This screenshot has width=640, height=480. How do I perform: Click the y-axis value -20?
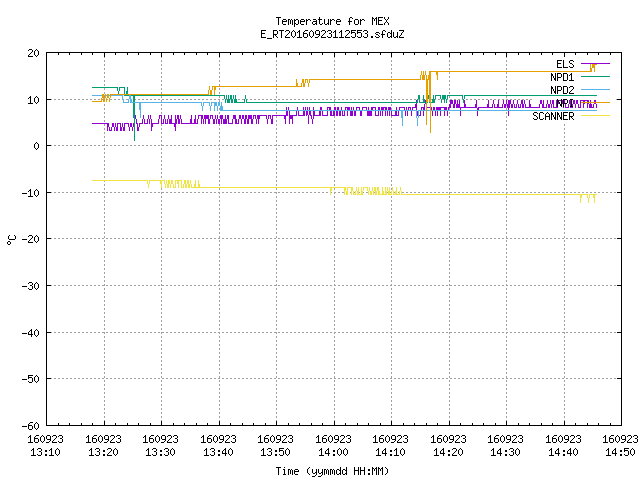(x=31, y=239)
